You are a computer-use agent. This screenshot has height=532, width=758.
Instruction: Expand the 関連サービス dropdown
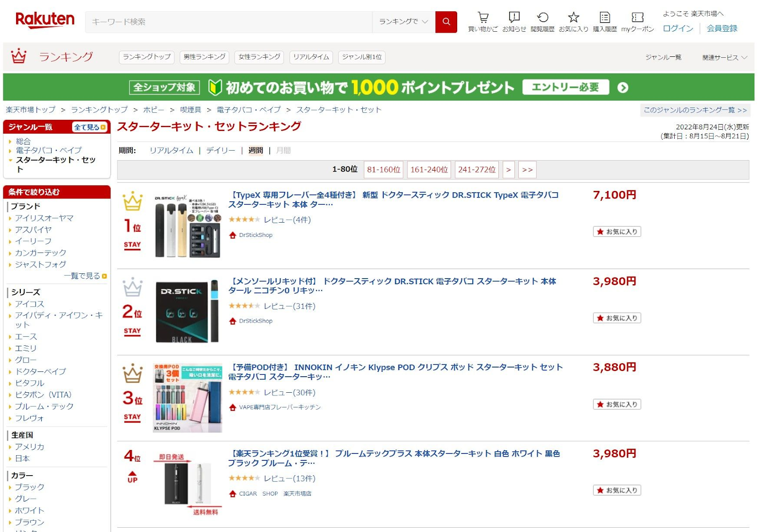724,57
